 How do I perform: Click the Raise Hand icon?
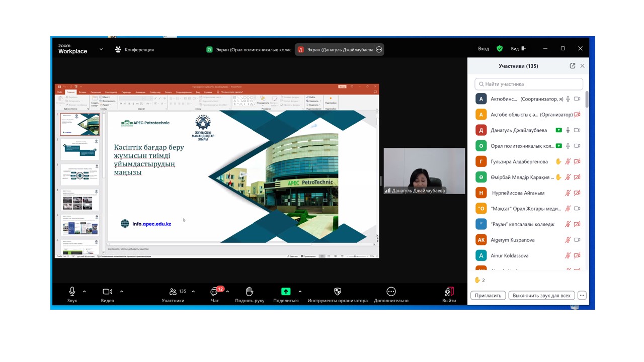249,292
